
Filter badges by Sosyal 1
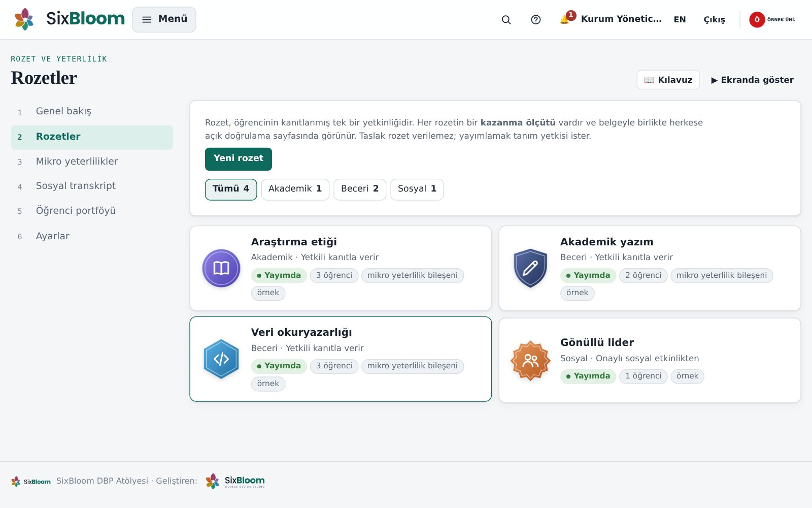point(417,189)
